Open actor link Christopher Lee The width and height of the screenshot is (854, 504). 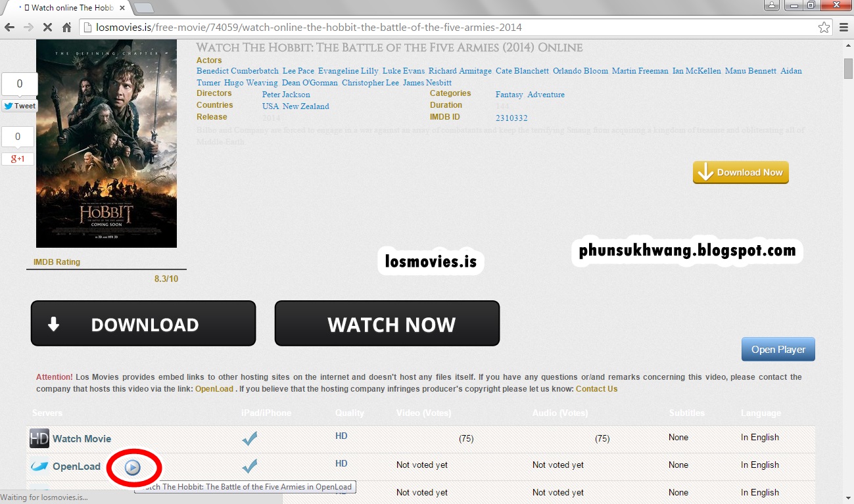(370, 83)
